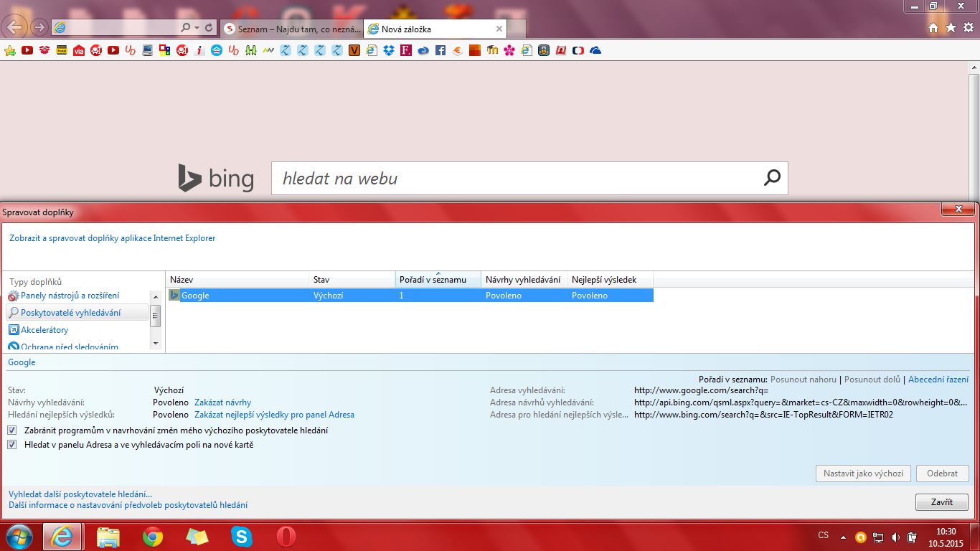Launch Opera from the taskbar

pos(286,537)
